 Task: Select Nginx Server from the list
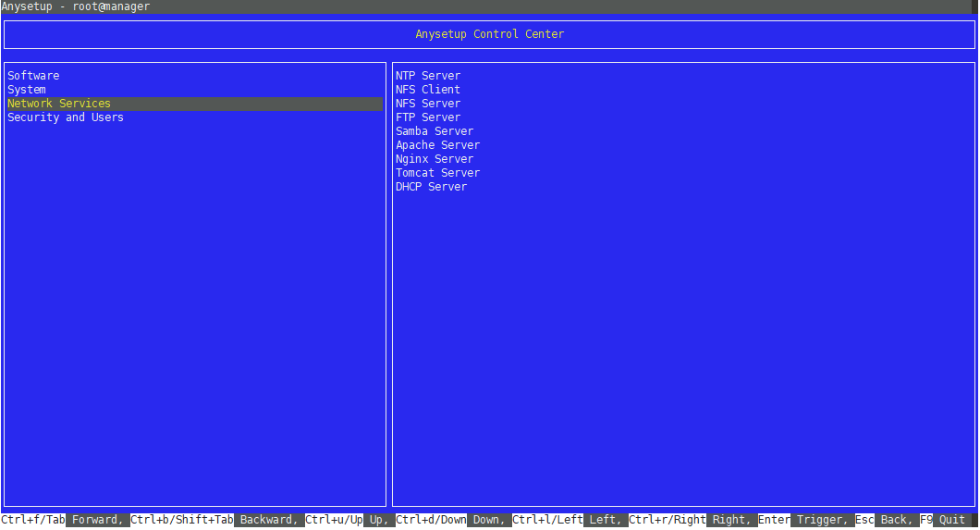pos(435,159)
